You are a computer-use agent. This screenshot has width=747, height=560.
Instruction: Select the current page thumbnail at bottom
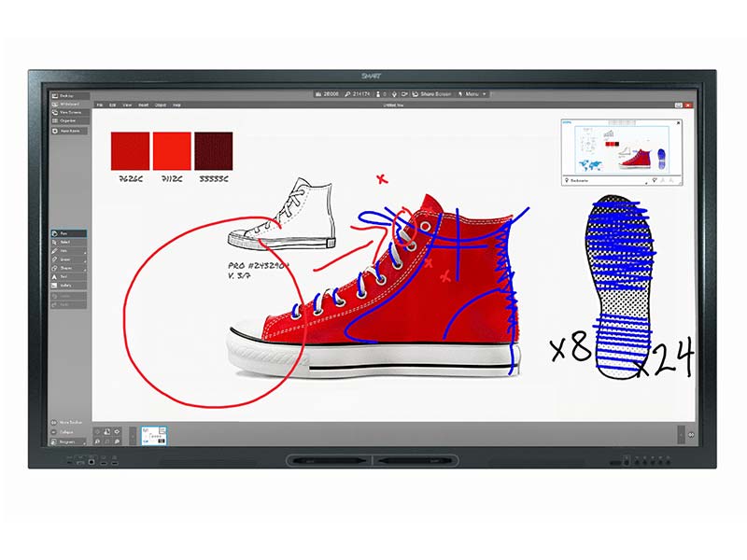click(154, 436)
